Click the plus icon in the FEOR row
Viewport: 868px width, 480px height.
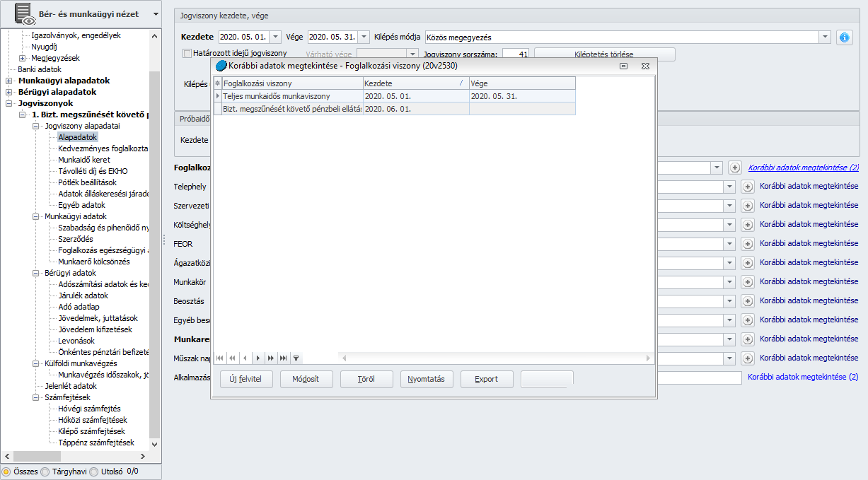pyautogui.click(x=747, y=244)
